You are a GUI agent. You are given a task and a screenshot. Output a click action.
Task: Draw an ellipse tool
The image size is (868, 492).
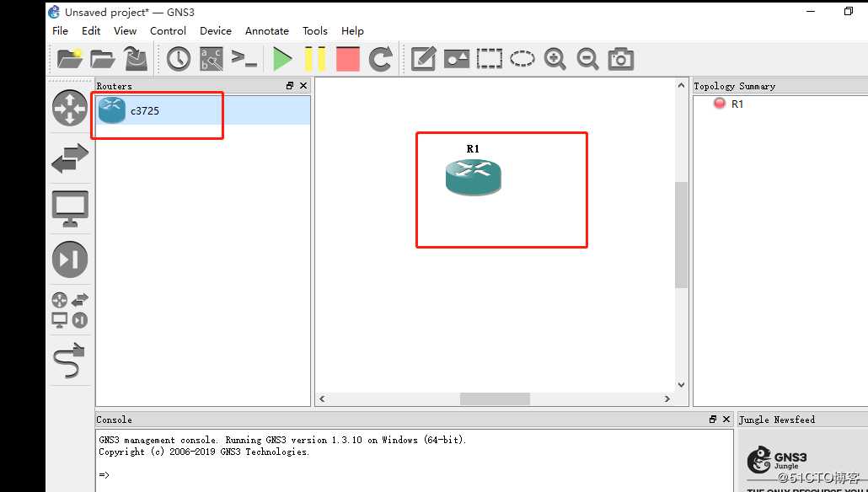[x=522, y=59]
